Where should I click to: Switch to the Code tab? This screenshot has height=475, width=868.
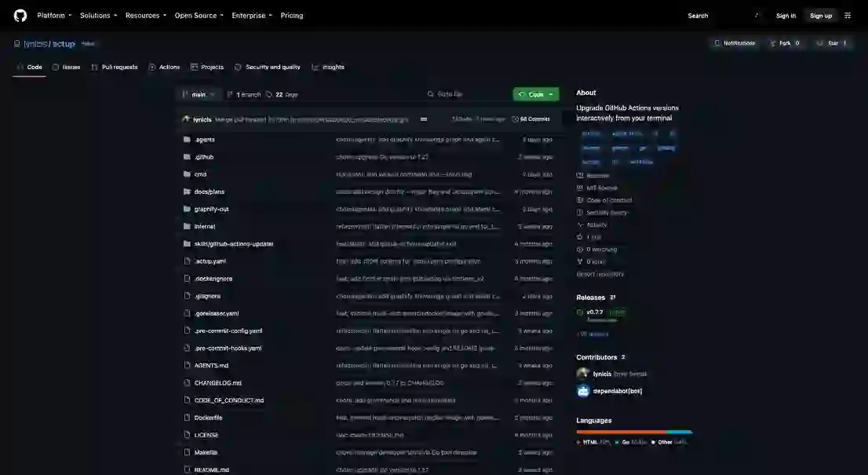coord(29,67)
